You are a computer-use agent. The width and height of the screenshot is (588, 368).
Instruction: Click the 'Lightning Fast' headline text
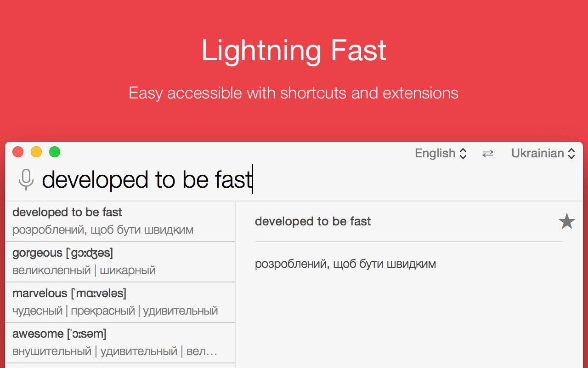pos(294,51)
